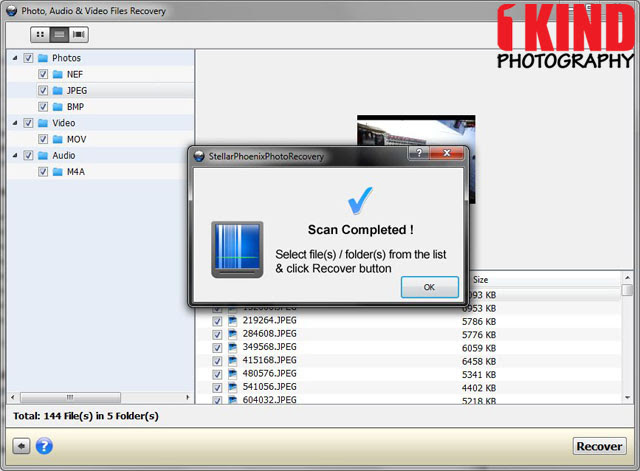Click the file list scroll up arrow
Viewport: 640px width, 471px height.
point(627,278)
